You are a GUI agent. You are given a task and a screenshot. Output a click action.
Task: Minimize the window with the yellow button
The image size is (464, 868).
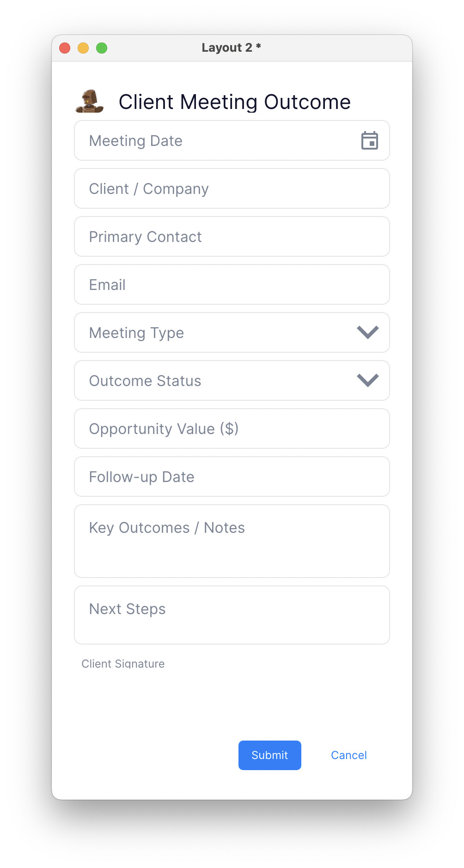[x=83, y=48]
